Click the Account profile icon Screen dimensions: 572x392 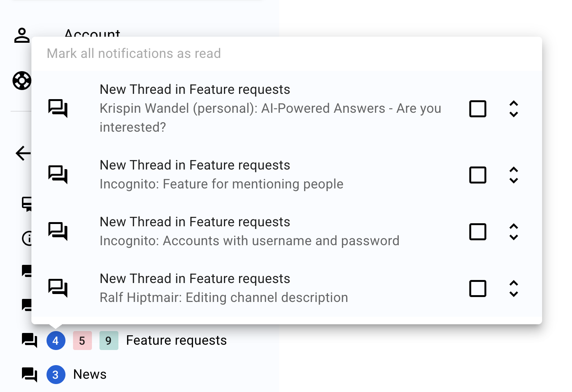21,35
